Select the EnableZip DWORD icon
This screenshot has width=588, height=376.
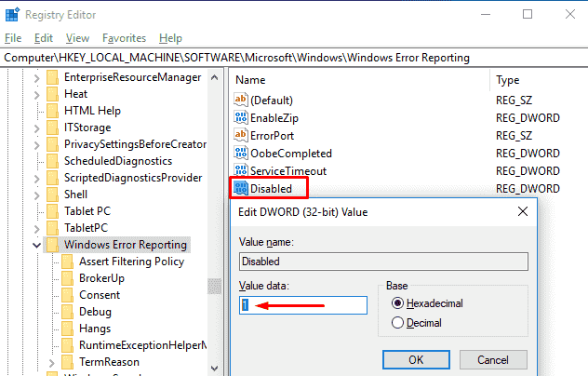(x=241, y=117)
